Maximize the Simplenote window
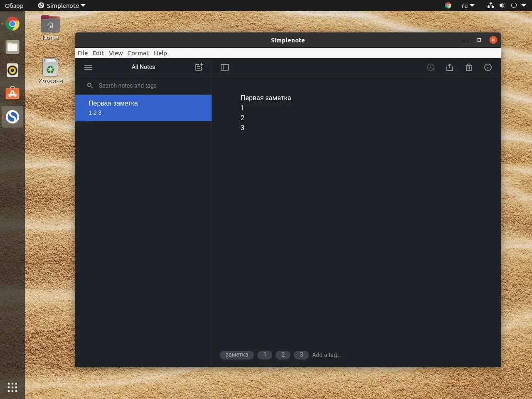 point(479,40)
